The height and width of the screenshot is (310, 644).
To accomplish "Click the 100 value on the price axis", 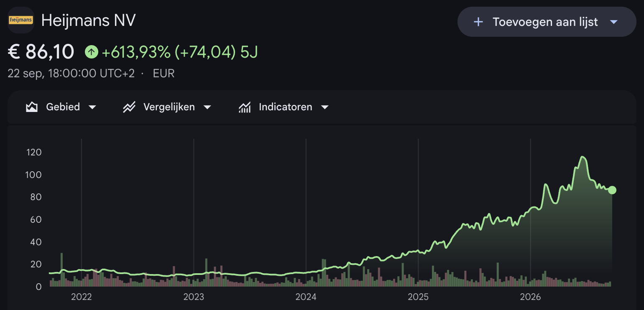I will [x=33, y=175].
